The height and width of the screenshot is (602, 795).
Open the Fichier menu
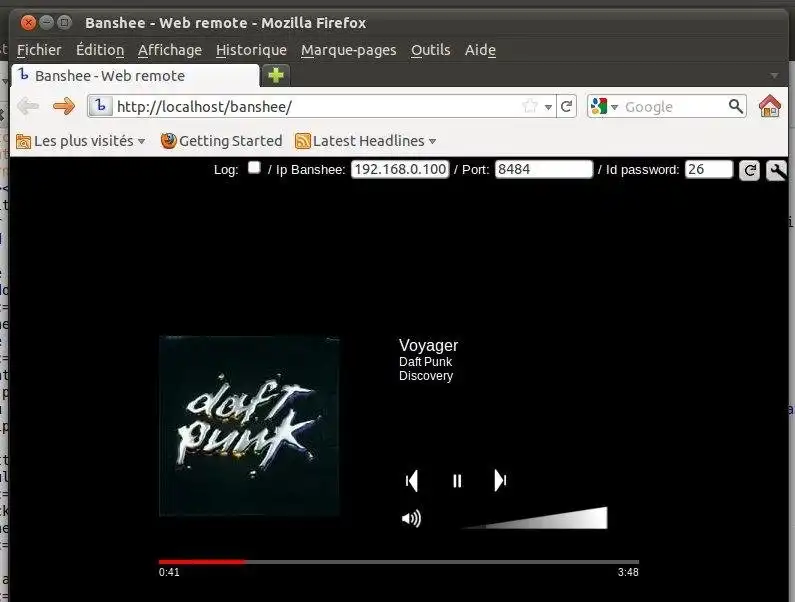click(39, 50)
